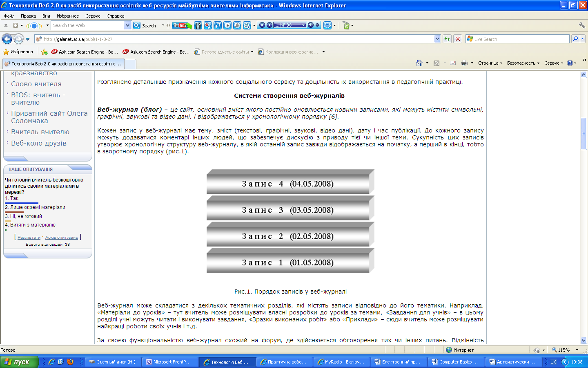Expand the address bar dropdown
Viewport: 588px width, 368px height.
(x=437, y=39)
